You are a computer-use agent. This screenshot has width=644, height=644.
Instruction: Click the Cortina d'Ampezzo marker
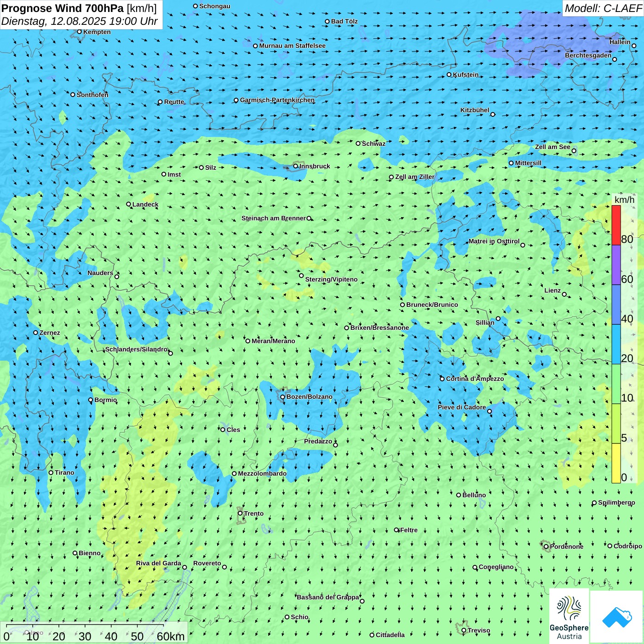[443, 379]
